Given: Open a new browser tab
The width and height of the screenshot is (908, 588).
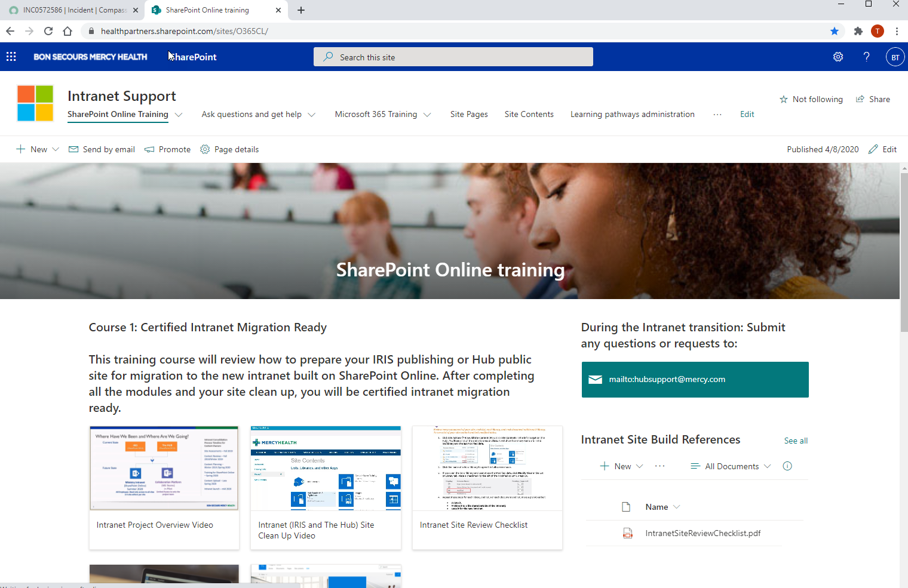Looking at the screenshot, I should point(301,10).
